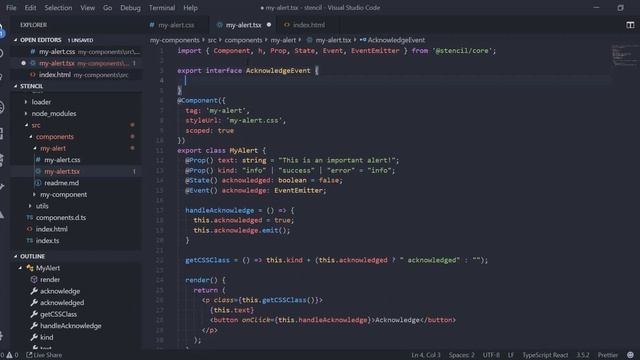Click TypeScript version 3.5.2 in status bar
640x360 pixels.
click(x=582, y=355)
